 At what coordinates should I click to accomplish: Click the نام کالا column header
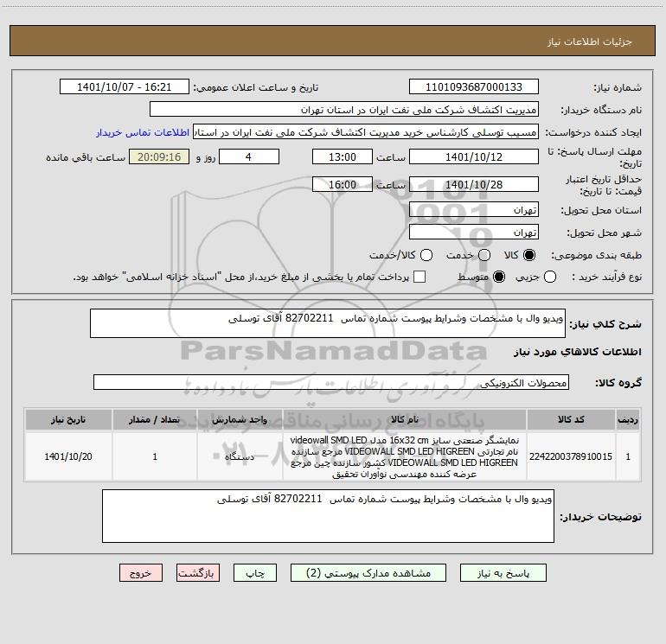point(405,419)
